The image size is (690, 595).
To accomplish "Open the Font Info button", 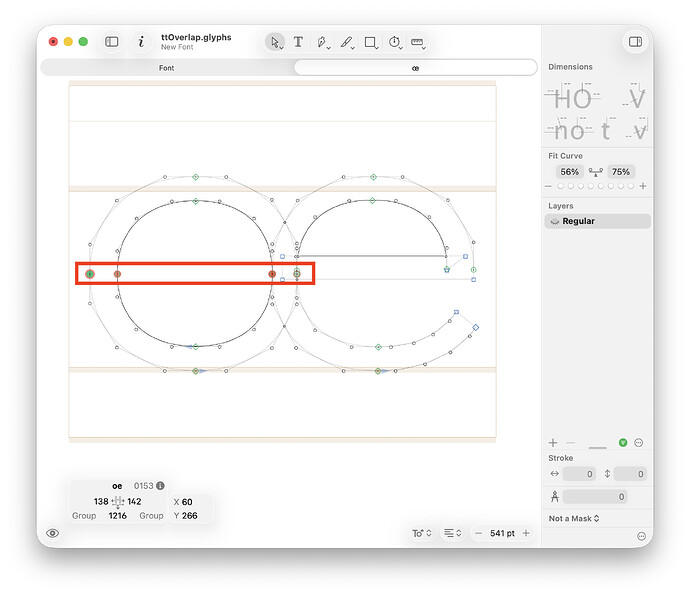I will pos(141,42).
